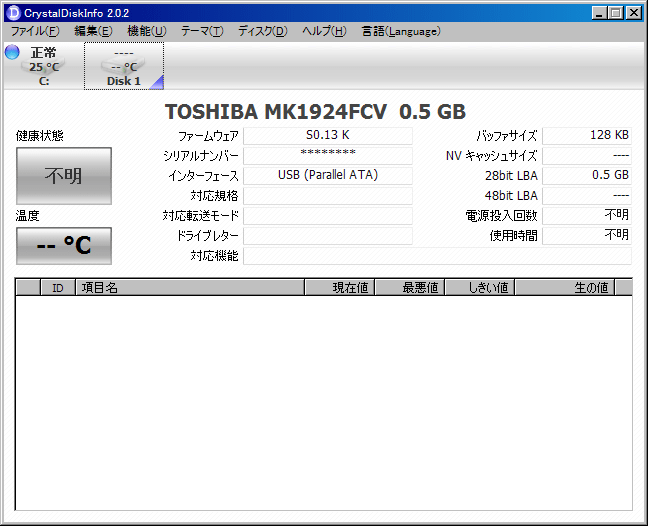The height and width of the screenshot is (526, 648).
Task: Open the ヘルプ(H) menu
Action: click(324, 31)
